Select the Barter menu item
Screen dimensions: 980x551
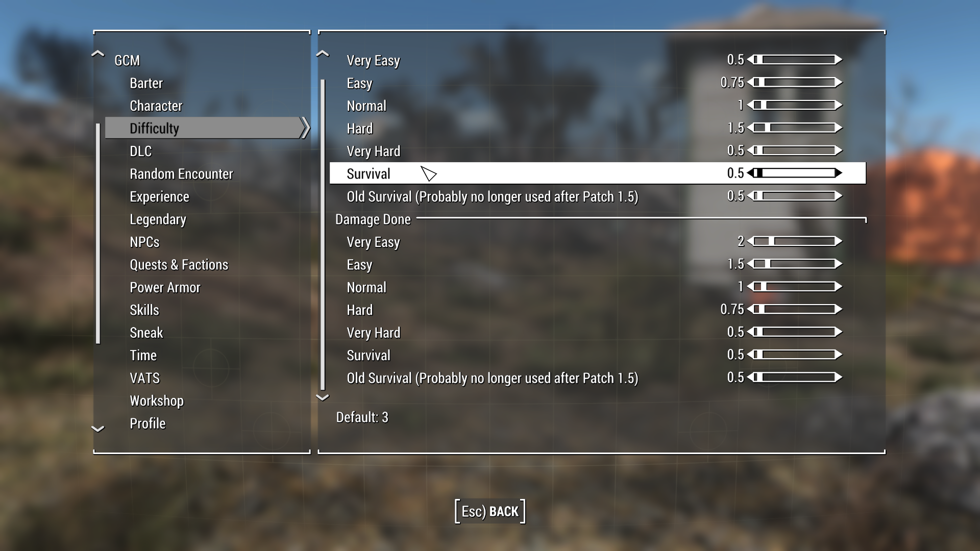click(146, 83)
